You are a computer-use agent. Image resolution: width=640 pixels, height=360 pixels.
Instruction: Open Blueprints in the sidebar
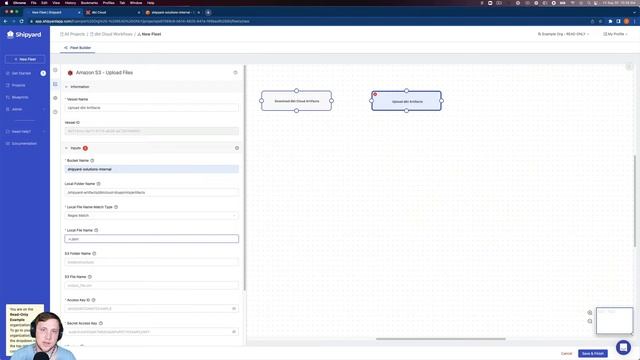(20, 97)
